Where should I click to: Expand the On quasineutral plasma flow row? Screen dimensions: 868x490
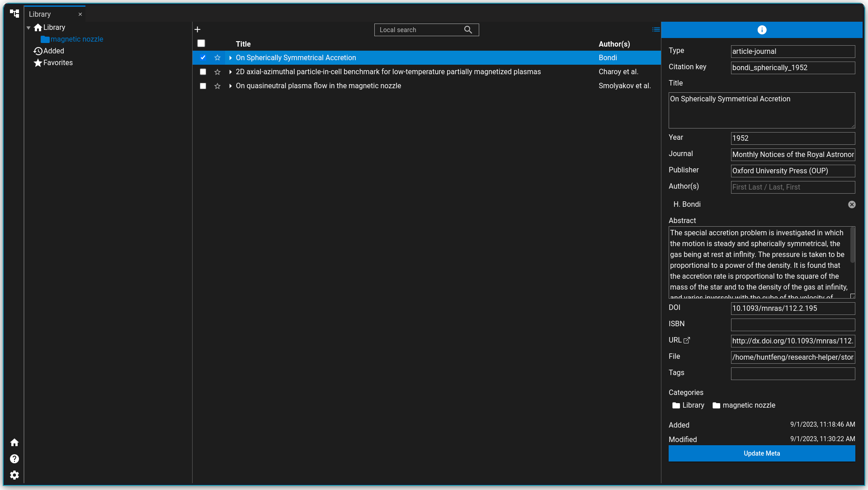231,86
